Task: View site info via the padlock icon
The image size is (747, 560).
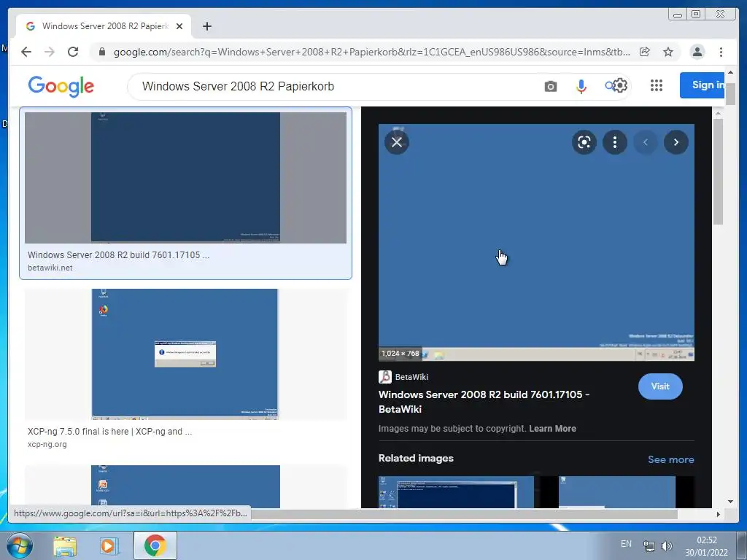Action: [x=101, y=52]
